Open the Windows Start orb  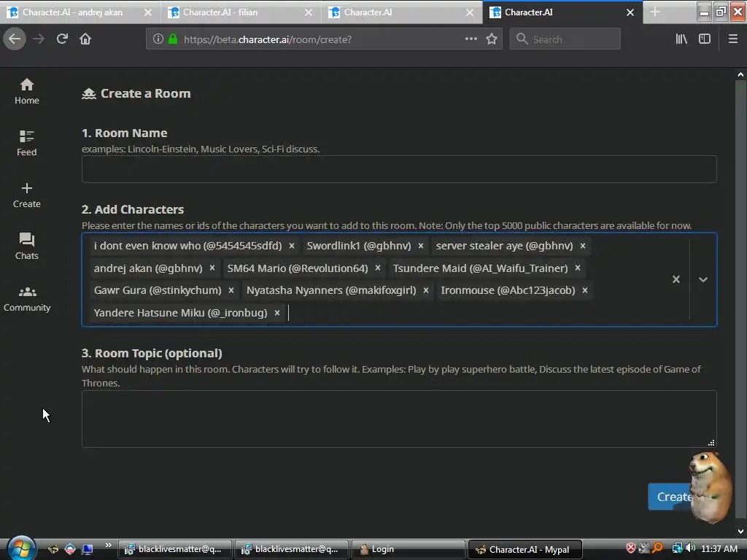click(20, 548)
